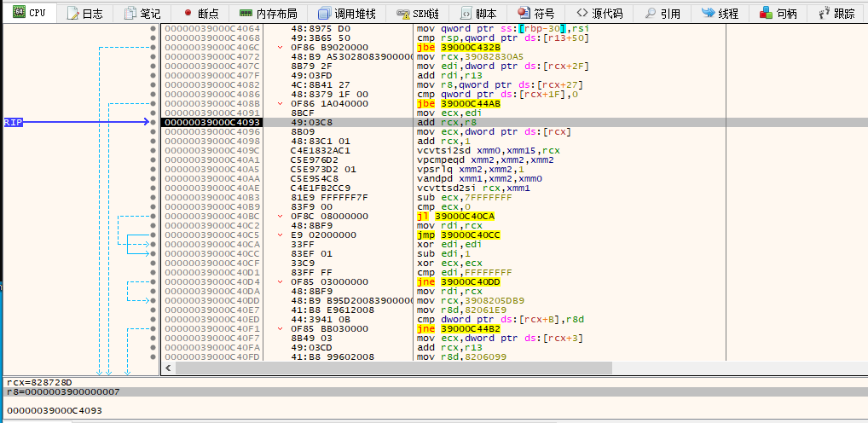Click the log pencil icon on 日志

point(73,14)
